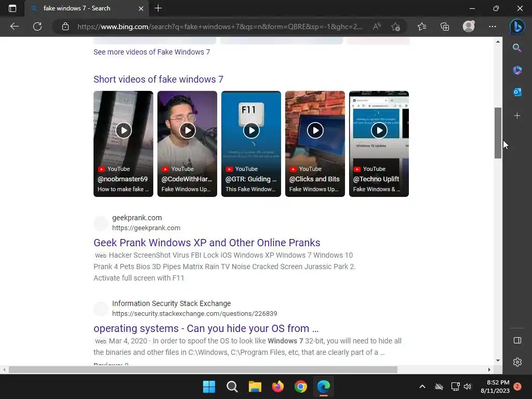Switch to Microsoft Edge taskbar icon
The height and width of the screenshot is (399, 532).
tap(323, 387)
